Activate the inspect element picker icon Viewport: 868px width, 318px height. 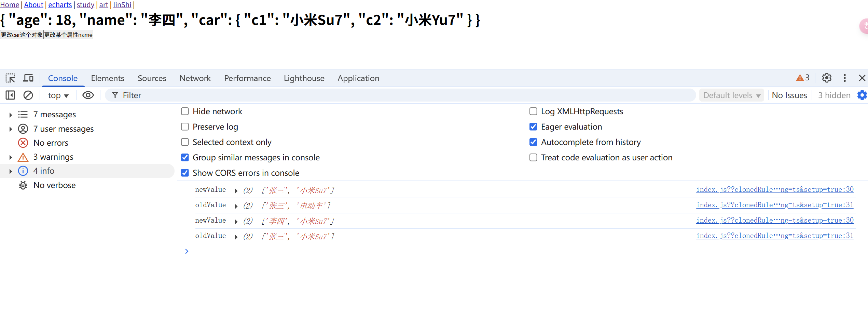click(10, 78)
